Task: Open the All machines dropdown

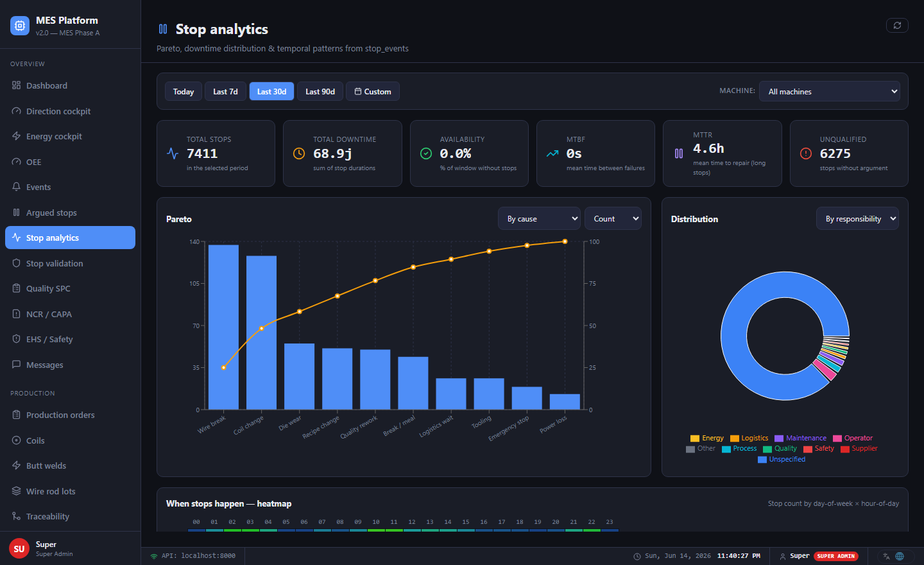Action: pyautogui.click(x=830, y=91)
